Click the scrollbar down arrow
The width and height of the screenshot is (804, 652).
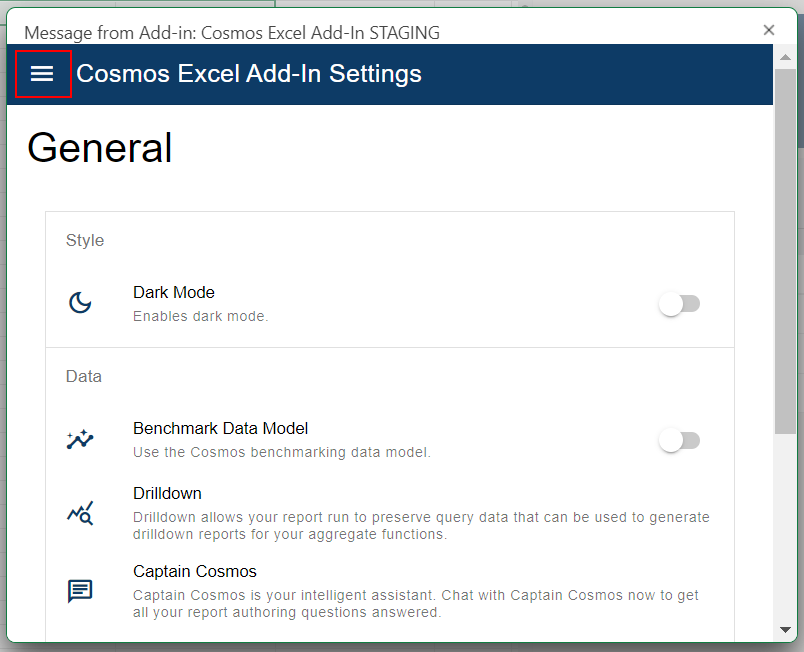pos(785,629)
